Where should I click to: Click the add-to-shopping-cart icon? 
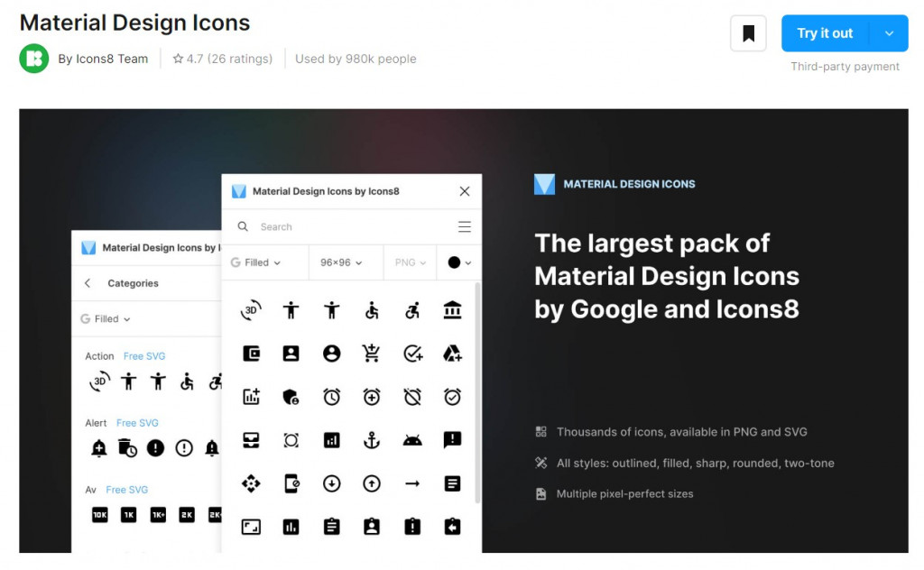point(371,354)
